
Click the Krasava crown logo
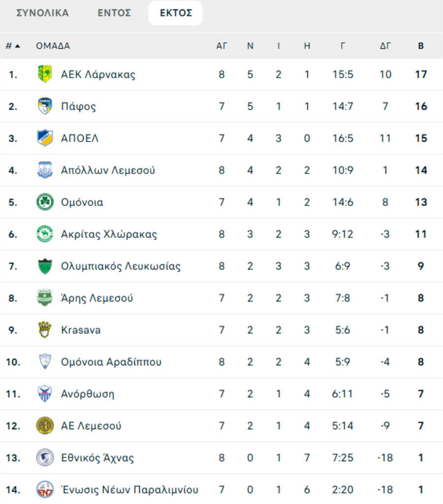45,330
